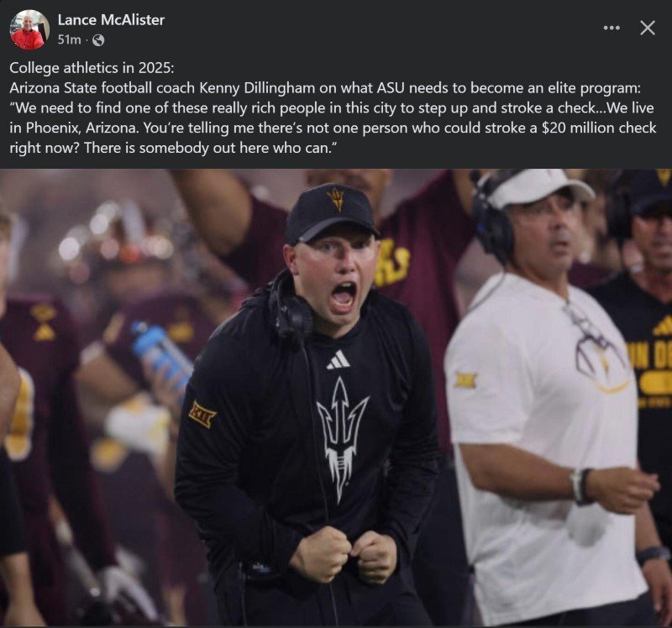Click the globe public-audience icon
This screenshot has width=672, height=628.
[x=98, y=40]
